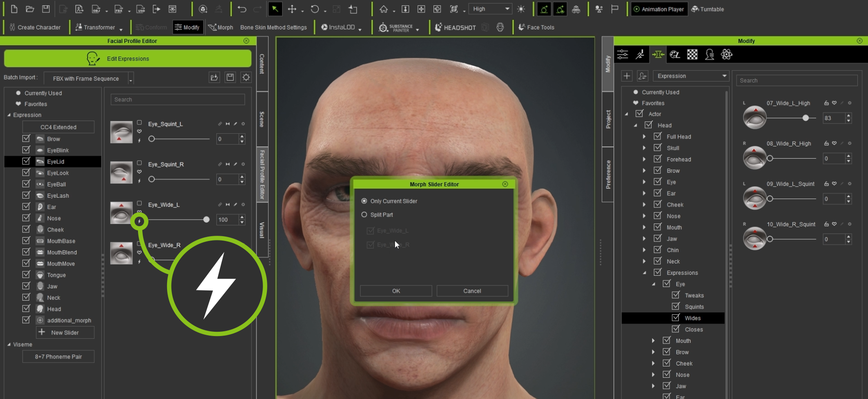
Task: Open the Modify panel atom Physics icon
Action: point(727,54)
